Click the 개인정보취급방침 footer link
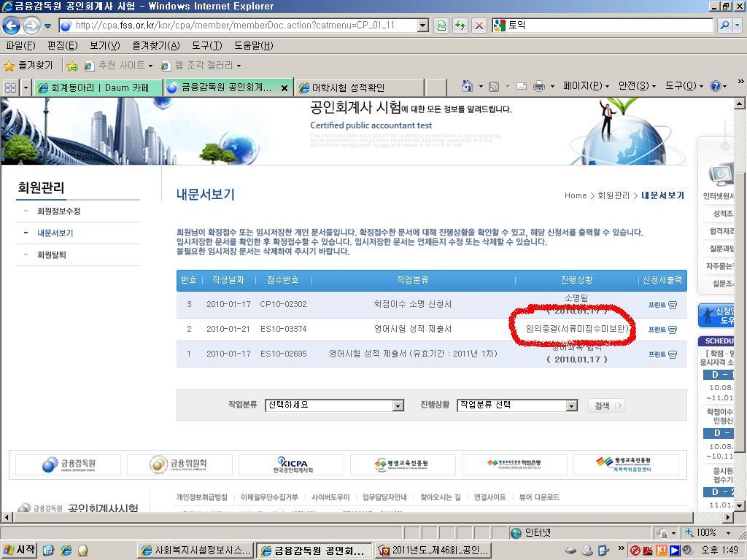Viewport: 747px width, 560px height. 202,497
